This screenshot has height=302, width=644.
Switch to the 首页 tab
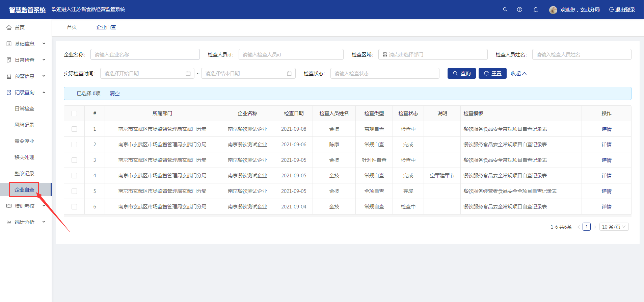point(72,27)
